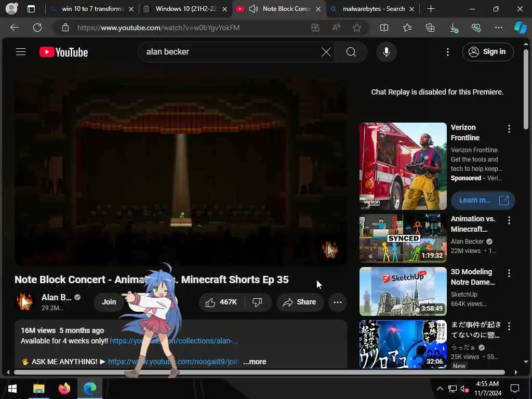Close the malwarebytes - Search tab
Viewport: 532px width, 399px height.
(x=411, y=9)
